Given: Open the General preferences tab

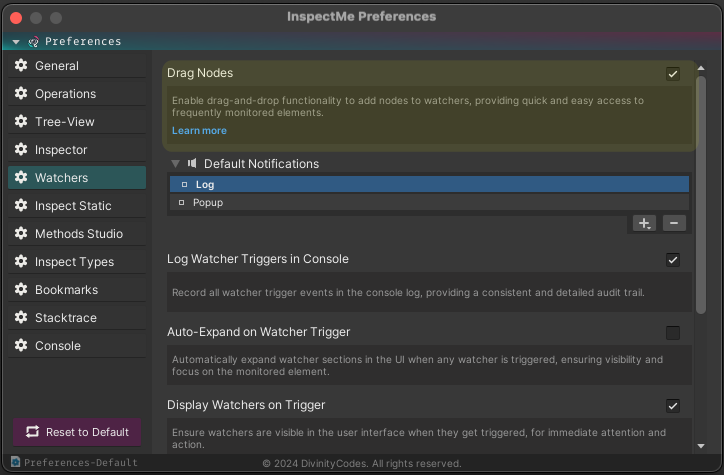Looking at the screenshot, I should coord(77,66).
